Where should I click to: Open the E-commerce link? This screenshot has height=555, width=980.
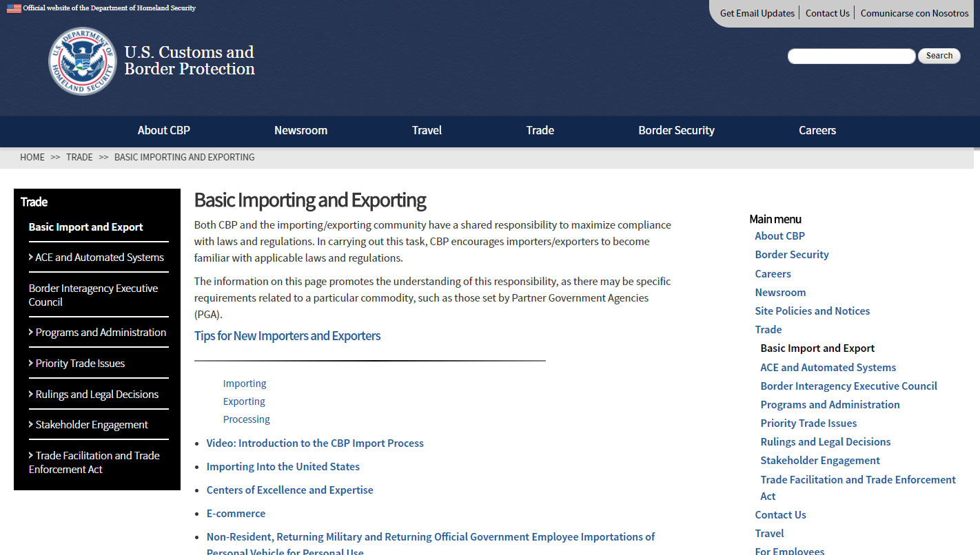pyautogui.click(x=236, y=513)
